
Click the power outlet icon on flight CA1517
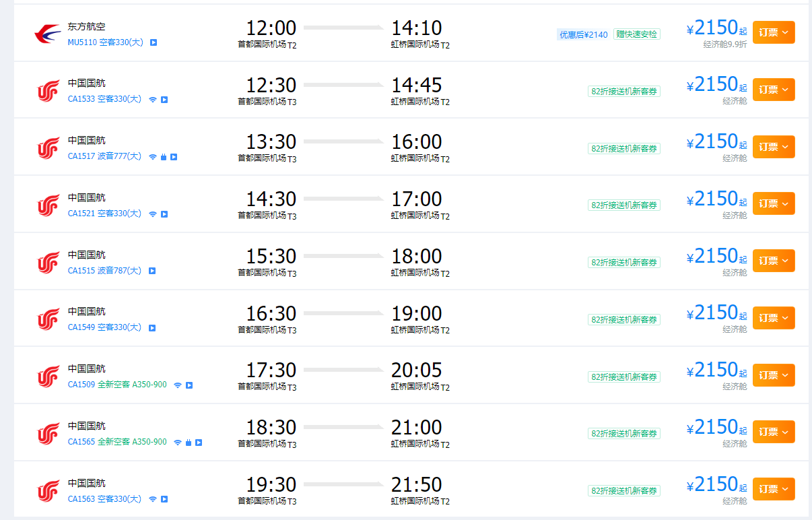(164, 157)
